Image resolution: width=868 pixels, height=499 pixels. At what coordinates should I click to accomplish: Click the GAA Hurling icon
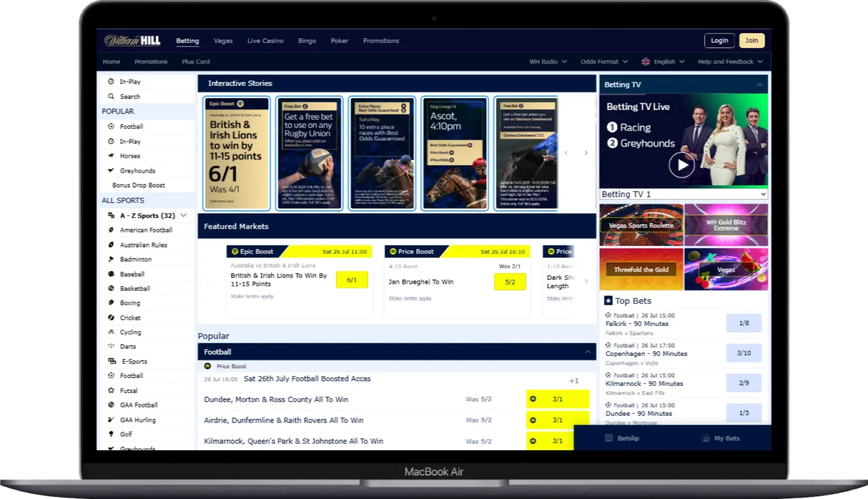111,420
